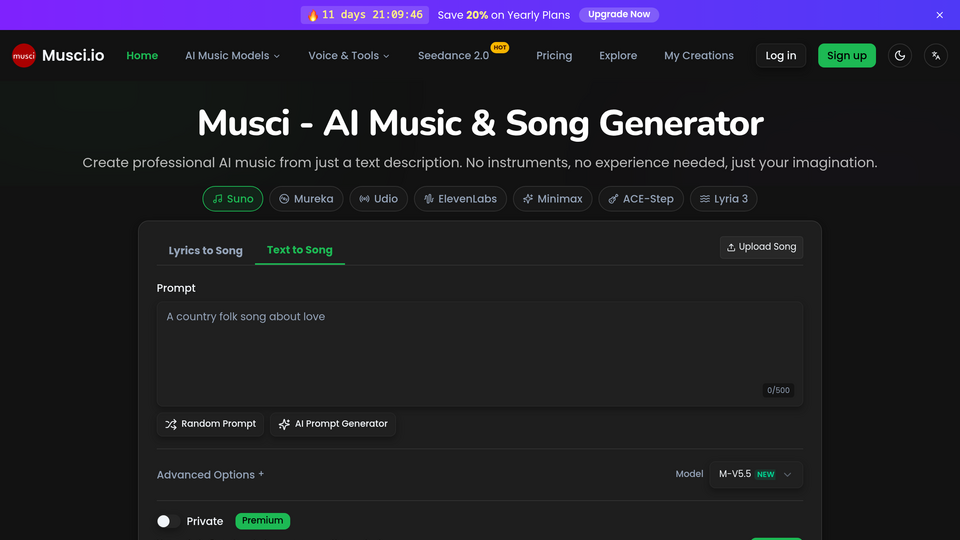Click the countdown timer in banner
The image size is (960, 540).
(365, 15)
